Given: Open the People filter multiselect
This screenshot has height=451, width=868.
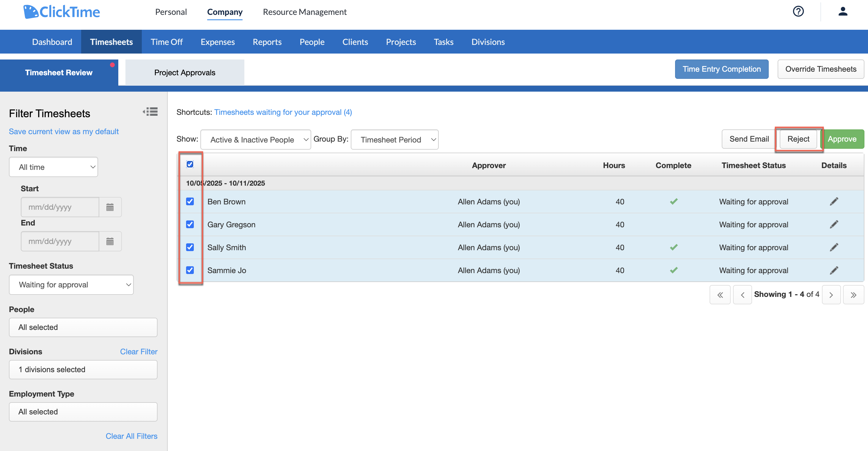Looking at the screenshot, I should (x=83, y=327).
